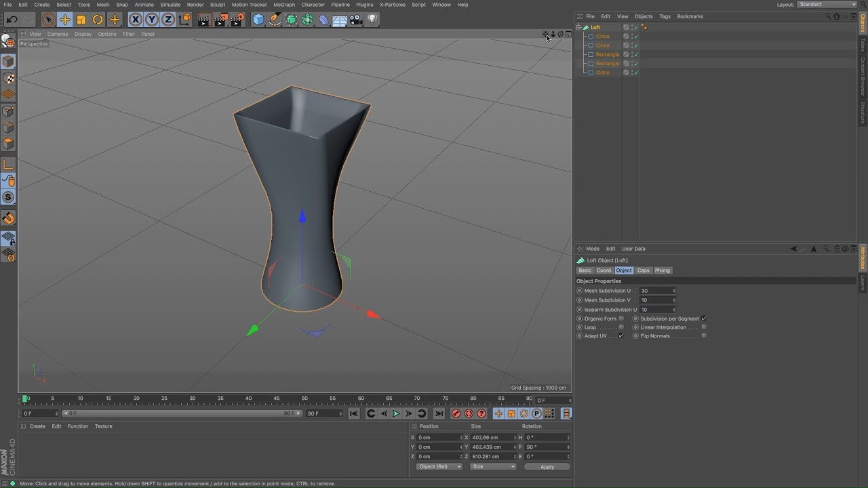Toggle Autokeying button
Screen dimensions: 868x488
pos(469,413)
